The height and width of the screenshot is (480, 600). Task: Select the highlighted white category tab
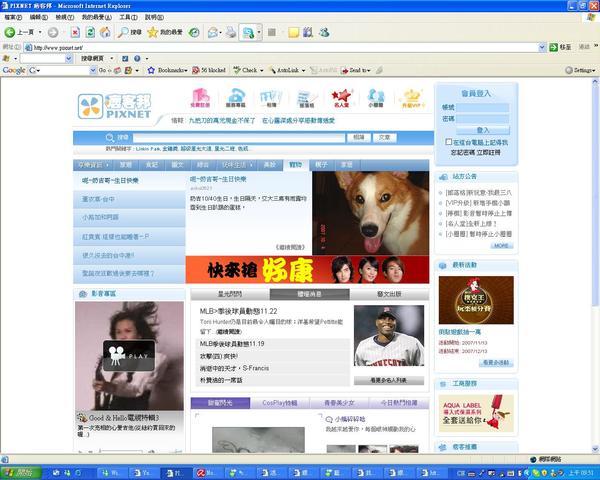point(296,165)
